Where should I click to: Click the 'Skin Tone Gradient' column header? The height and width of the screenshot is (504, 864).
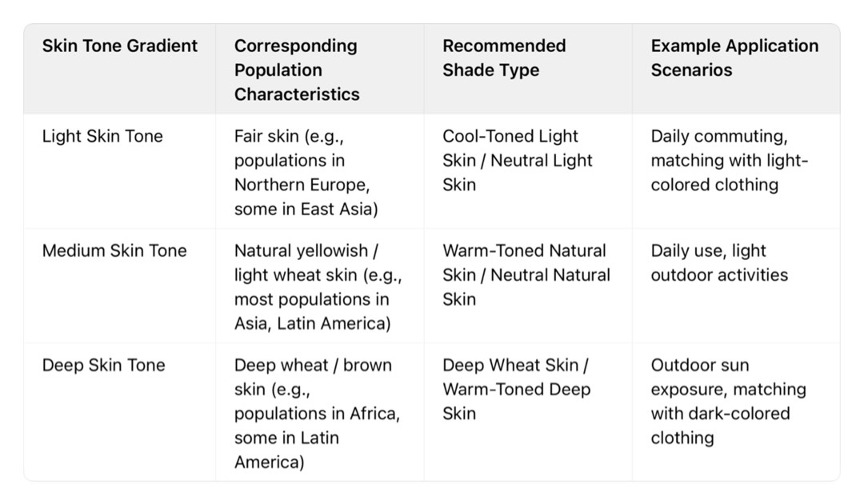pyautogui.click(x=120, y=46)
